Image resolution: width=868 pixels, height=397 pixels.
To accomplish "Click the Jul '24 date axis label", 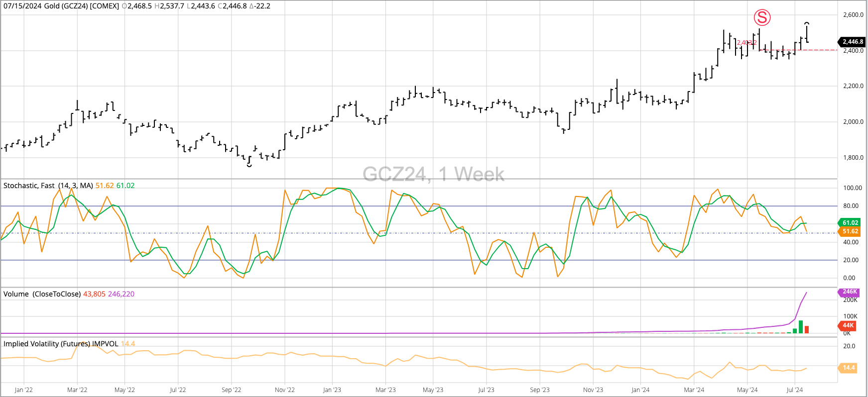I will tap(794, 390).
